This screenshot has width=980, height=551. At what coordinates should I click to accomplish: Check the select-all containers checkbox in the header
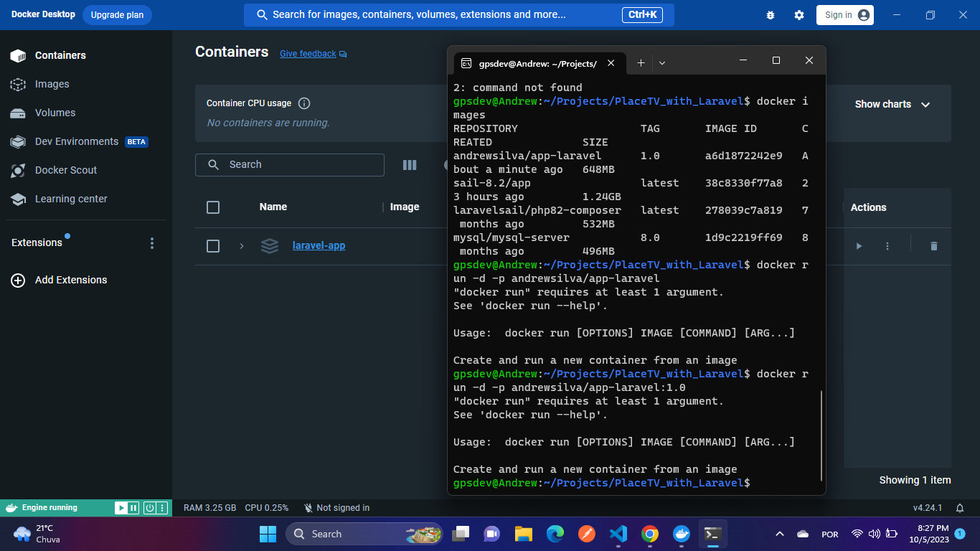tap(213, 207)
